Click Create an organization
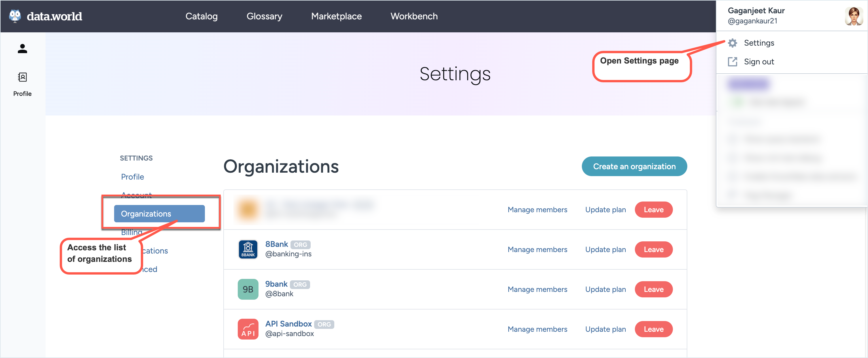The width and height of the screenshot is (868, 358). click(x=634, y=166)
